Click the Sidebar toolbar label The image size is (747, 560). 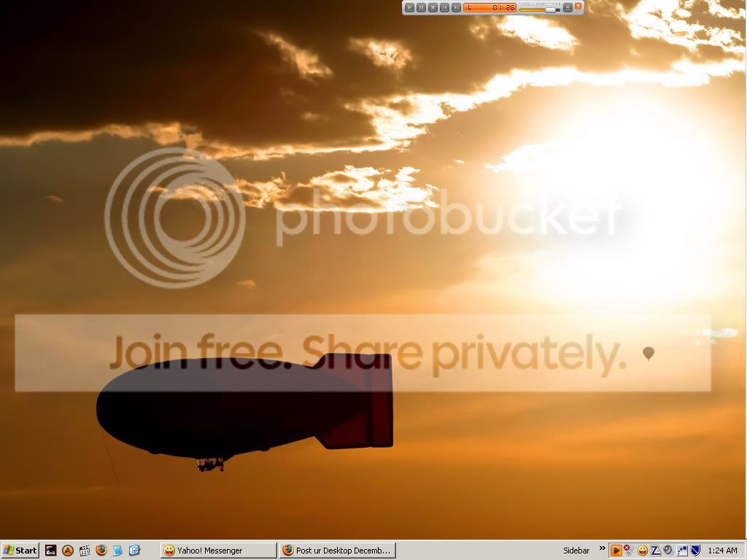point(576,551)
